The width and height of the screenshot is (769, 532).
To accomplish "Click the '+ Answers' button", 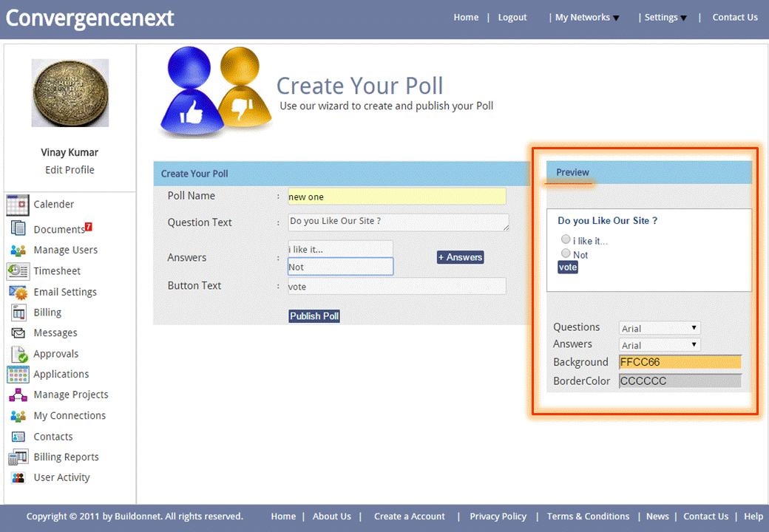I will [x=460, y=257].
